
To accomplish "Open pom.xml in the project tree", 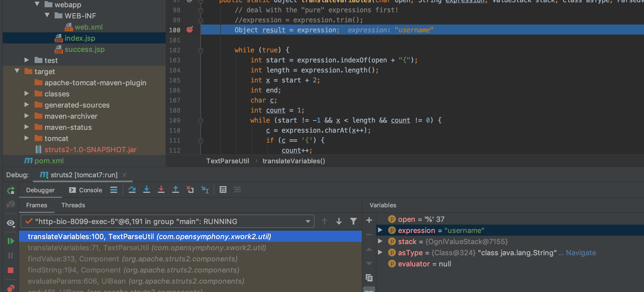I will pos(44,161).
